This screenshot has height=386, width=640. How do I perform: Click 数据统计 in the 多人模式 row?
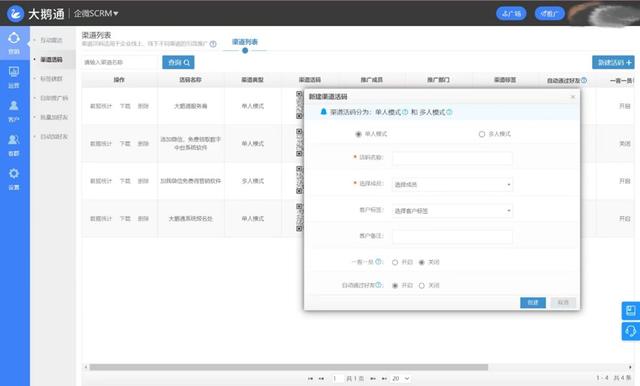[x=101, y=181]
